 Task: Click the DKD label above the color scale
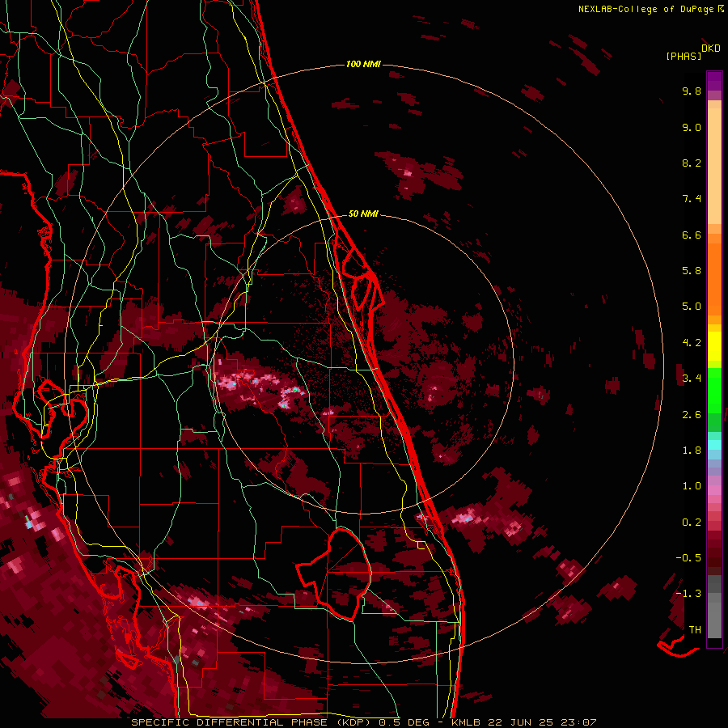[x=711, y=49]
